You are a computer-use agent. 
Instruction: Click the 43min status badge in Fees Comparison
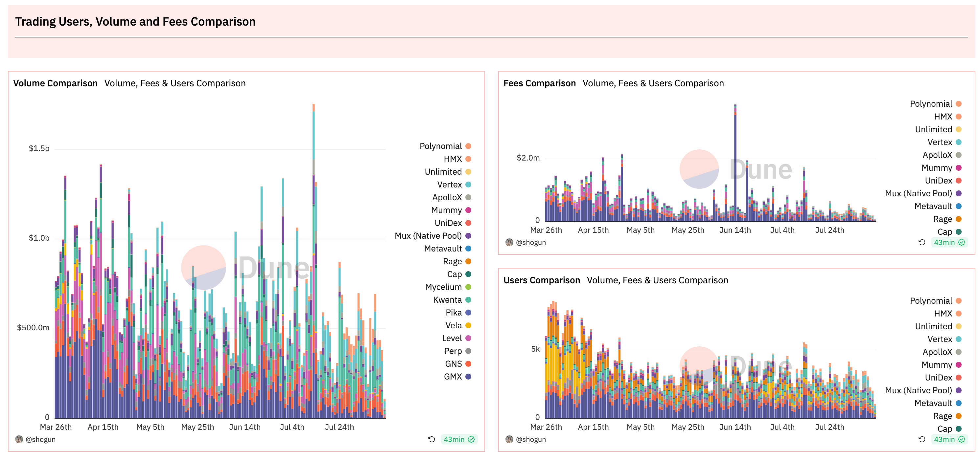tap(949, 242)
